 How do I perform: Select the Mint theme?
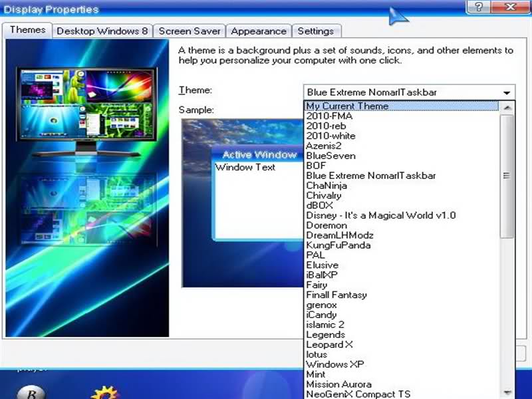coord(402,374)
